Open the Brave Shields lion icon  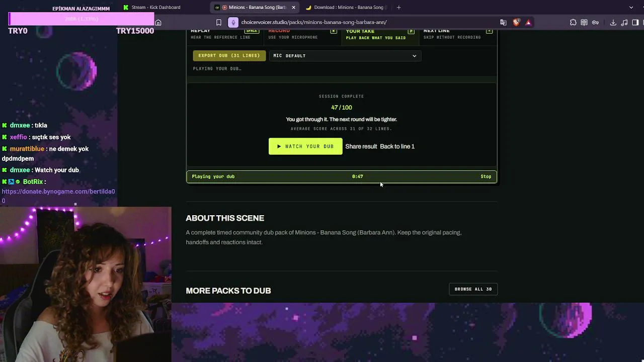[x=516, y=22]
